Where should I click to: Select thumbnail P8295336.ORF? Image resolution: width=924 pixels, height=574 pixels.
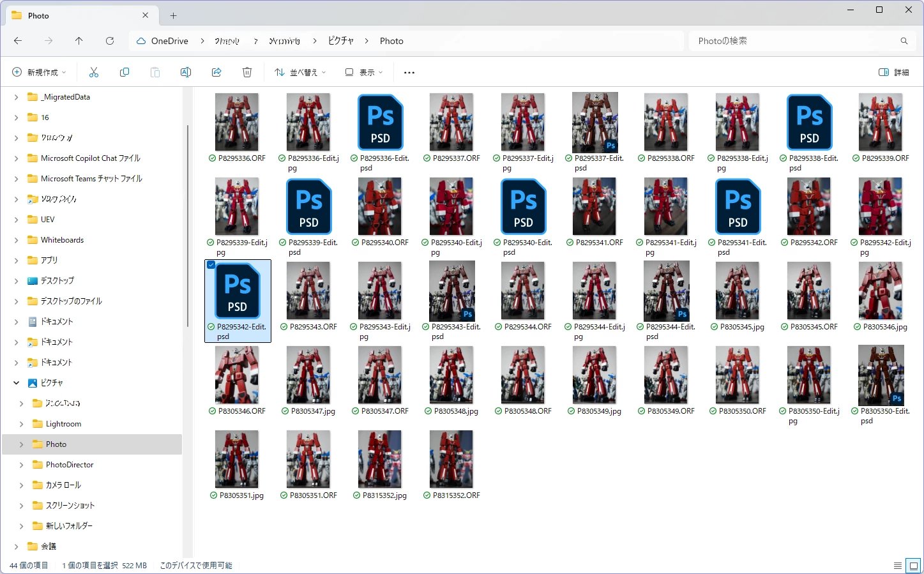tap(237, 122)
